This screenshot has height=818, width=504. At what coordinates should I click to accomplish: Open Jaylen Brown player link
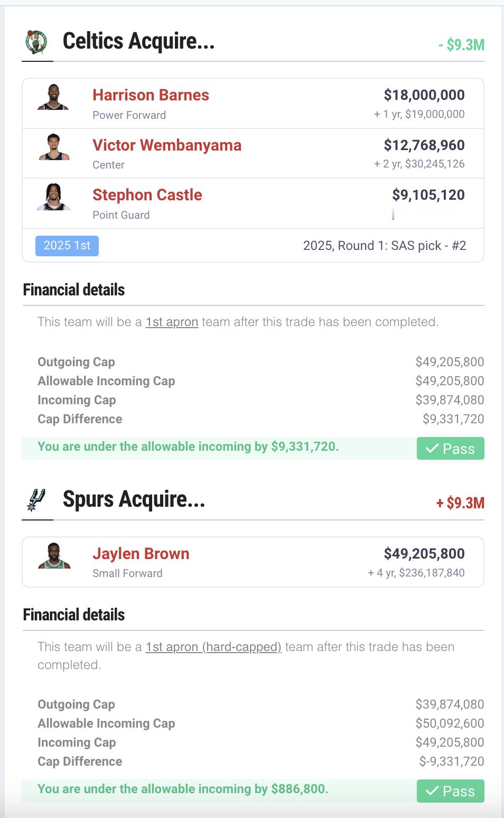[141, 554]
